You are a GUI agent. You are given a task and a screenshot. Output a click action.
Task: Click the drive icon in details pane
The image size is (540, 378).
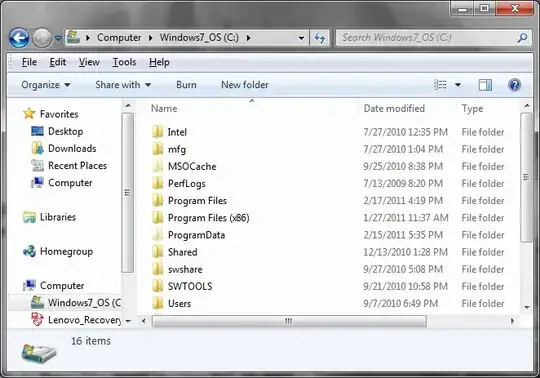[39, 353]
